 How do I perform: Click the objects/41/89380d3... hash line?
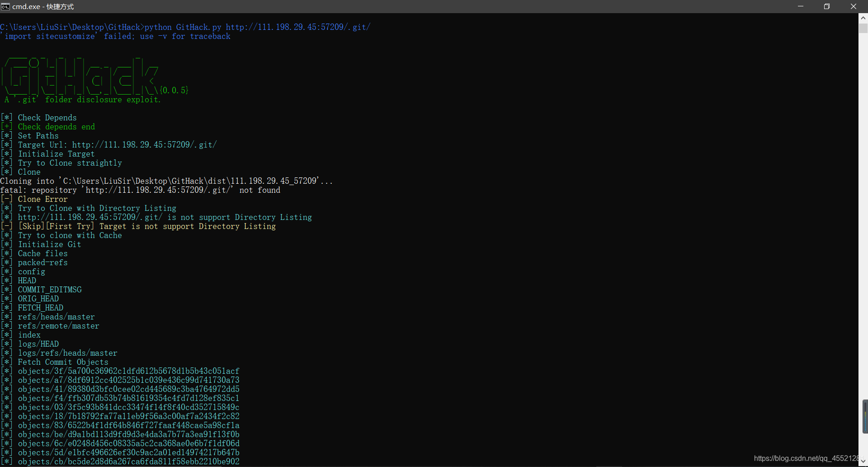120,389
